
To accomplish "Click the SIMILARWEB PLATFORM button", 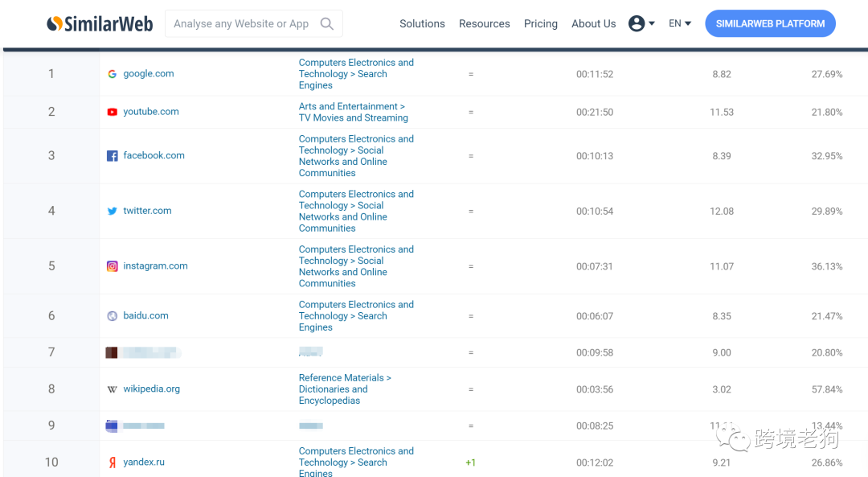I will (x=770, y=24).
